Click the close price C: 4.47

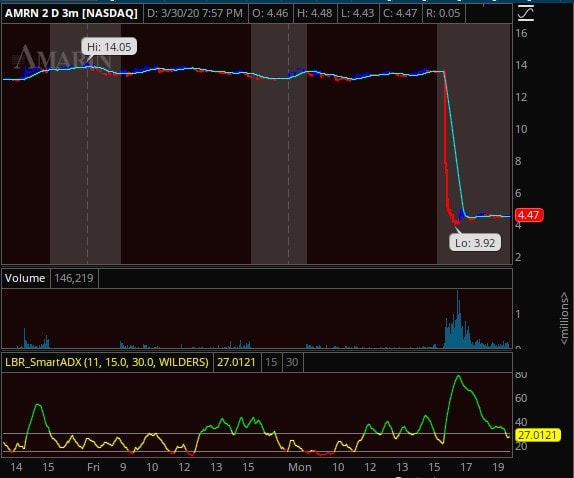point(400,14)
